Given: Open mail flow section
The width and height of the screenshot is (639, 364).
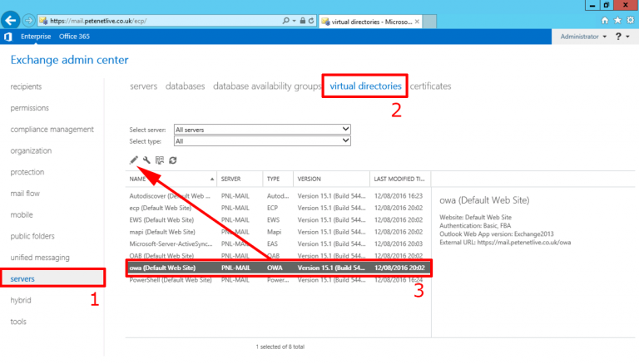Looking at the screenshot, I should pos(25,194).
